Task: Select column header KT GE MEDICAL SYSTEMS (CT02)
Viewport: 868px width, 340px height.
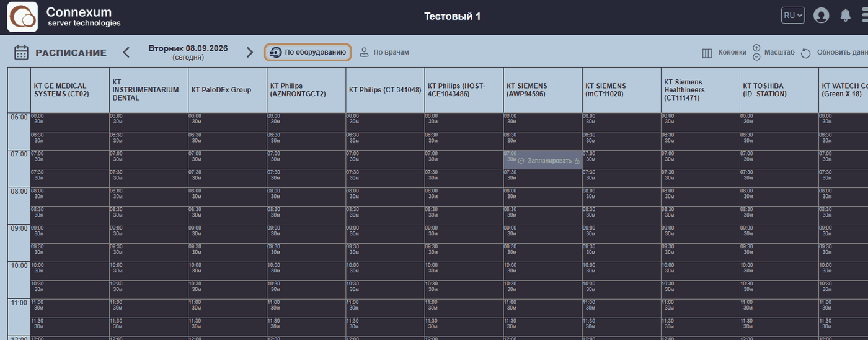Action: point(70,90)
